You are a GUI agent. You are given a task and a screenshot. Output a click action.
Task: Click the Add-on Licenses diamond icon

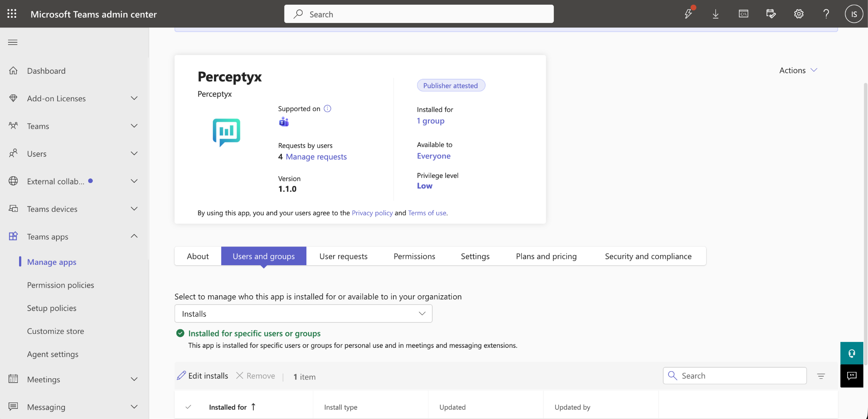pyautogui.click(x=14, y=98)
